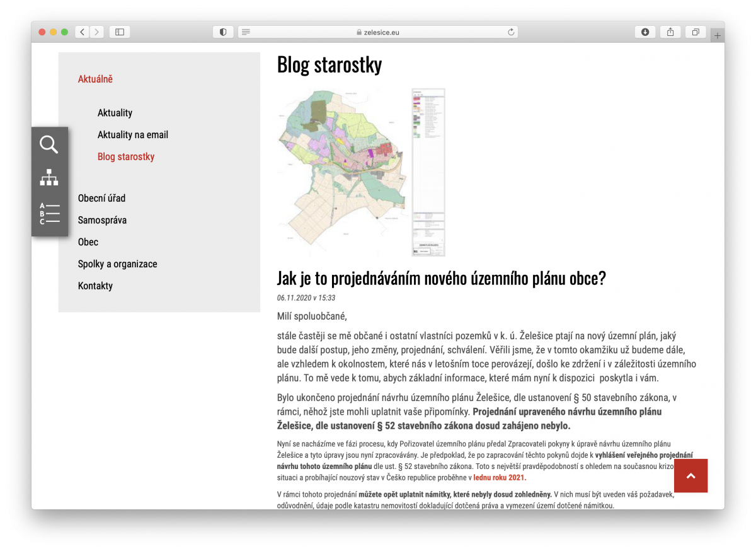This screenshot has width=756, height=551.
Task: Click the privacy shield icon
Action: tap(223, 32)
